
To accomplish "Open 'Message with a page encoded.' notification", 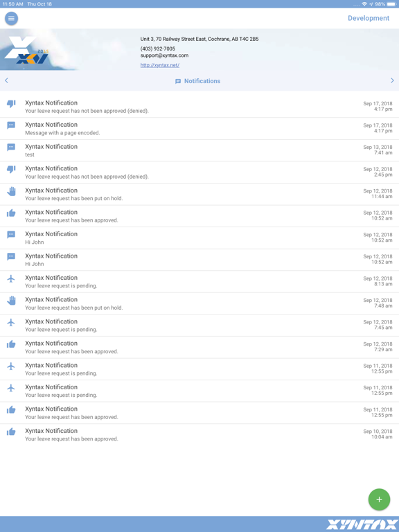I will click(x=199, y=129).
